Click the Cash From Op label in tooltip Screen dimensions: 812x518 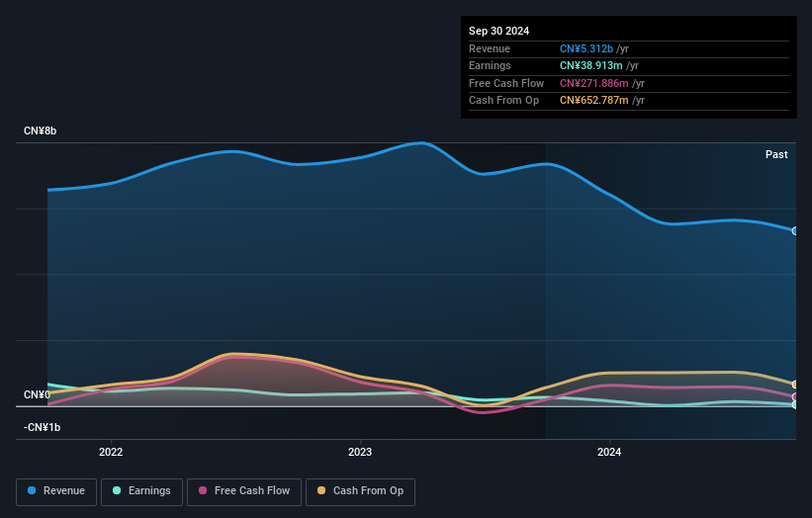point(503,101)
